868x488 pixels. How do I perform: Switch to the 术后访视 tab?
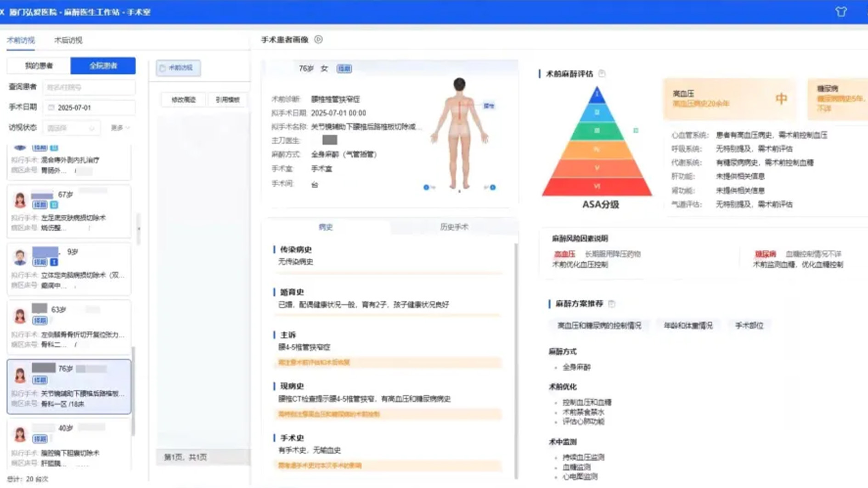[68, 40]
